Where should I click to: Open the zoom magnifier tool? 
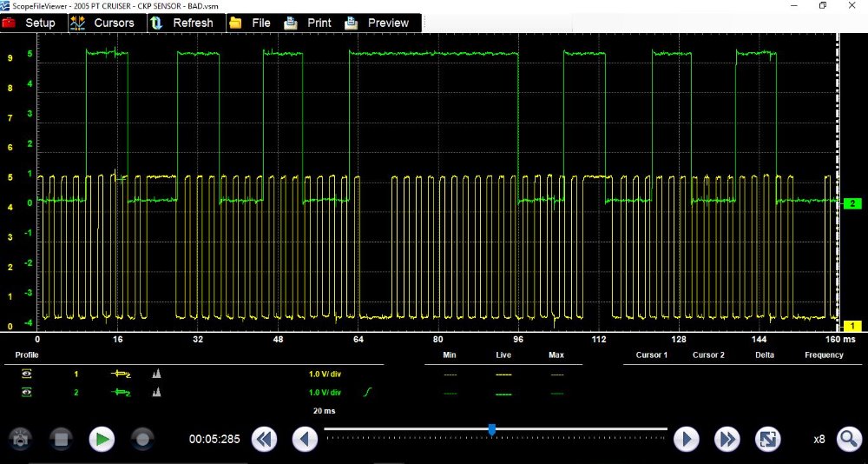848,439
